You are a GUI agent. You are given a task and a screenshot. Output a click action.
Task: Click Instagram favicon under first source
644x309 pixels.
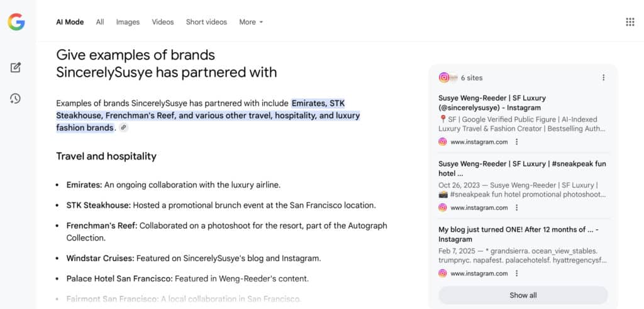[442, 142]
